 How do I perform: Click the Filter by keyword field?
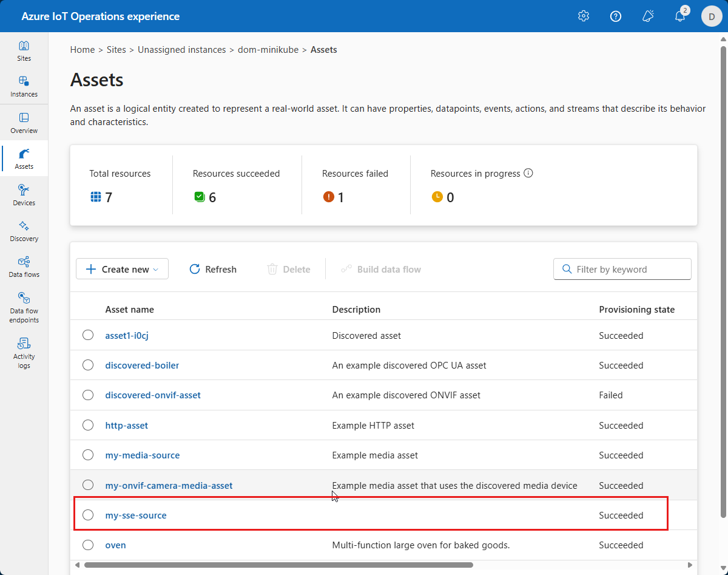pyautogui.click(x=622, y=269)
